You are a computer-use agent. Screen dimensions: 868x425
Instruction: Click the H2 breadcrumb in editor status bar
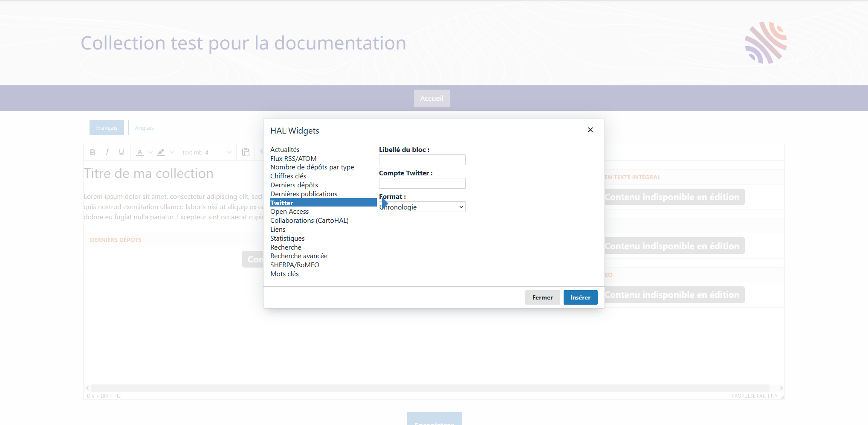(x=117, y=396)
